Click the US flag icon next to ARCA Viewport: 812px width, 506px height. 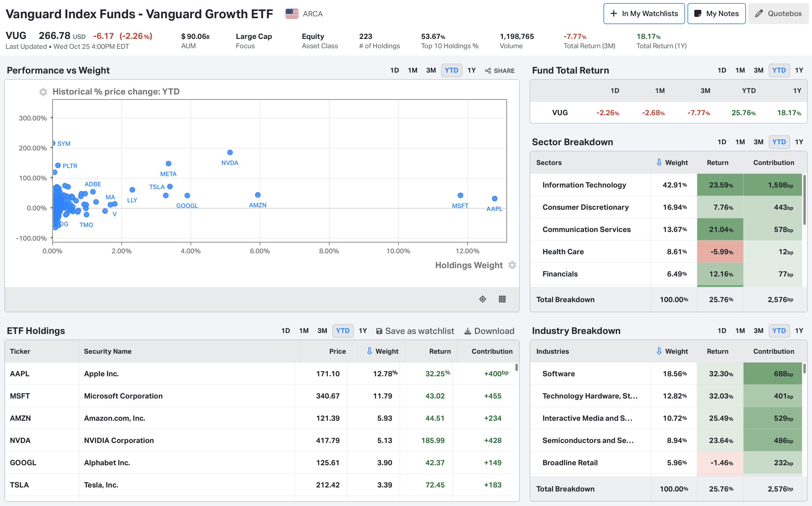(x=292, y=14)
